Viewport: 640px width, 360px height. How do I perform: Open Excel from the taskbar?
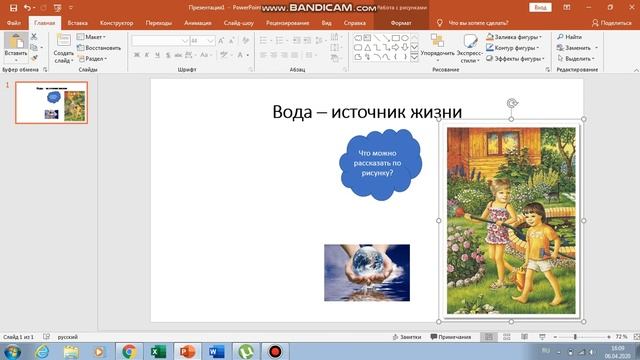coord(158,351)
